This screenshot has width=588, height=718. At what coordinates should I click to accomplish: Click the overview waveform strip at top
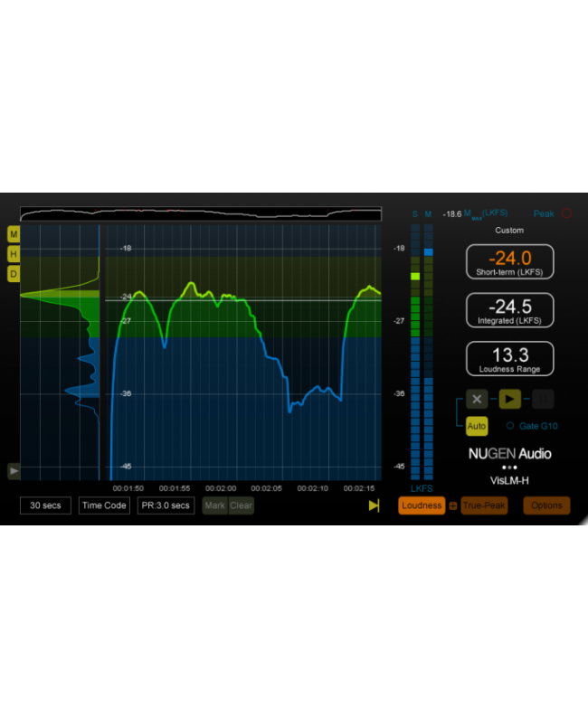coord(201,213)
